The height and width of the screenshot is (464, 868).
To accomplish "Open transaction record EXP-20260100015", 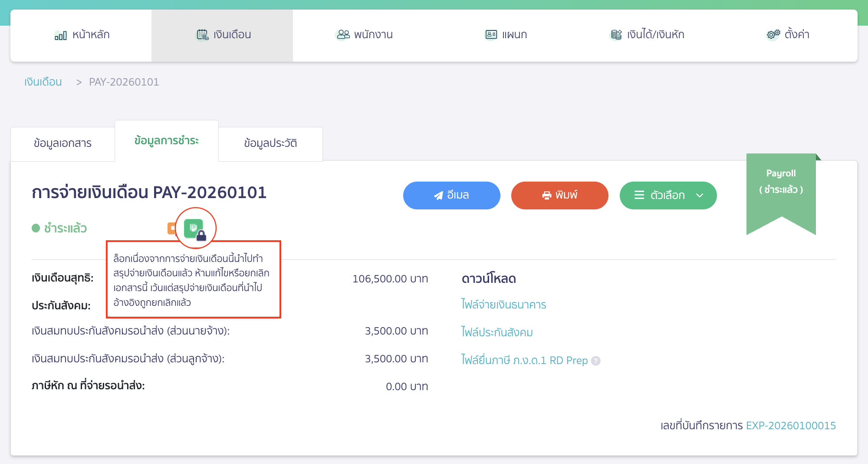I will (791, 426).
